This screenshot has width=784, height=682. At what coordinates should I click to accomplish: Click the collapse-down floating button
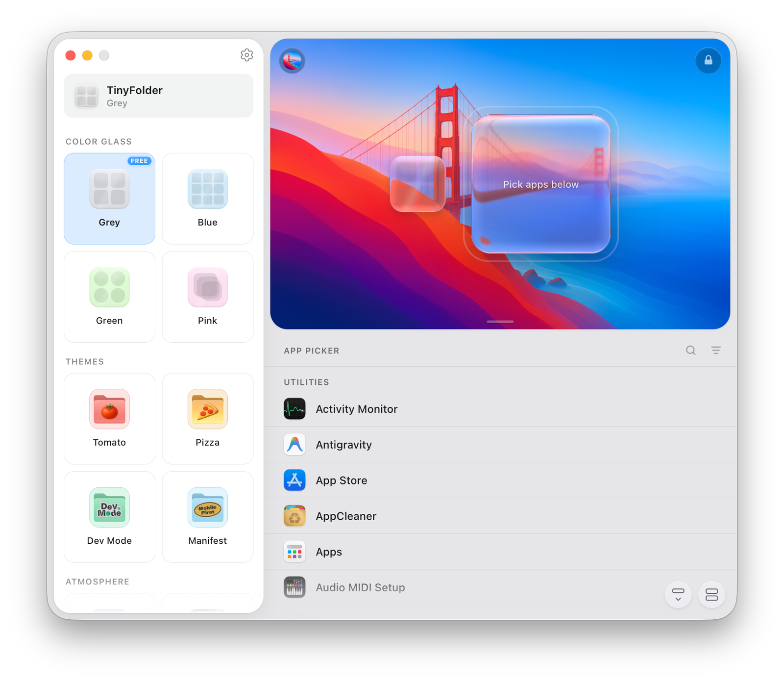pos(678,595)
